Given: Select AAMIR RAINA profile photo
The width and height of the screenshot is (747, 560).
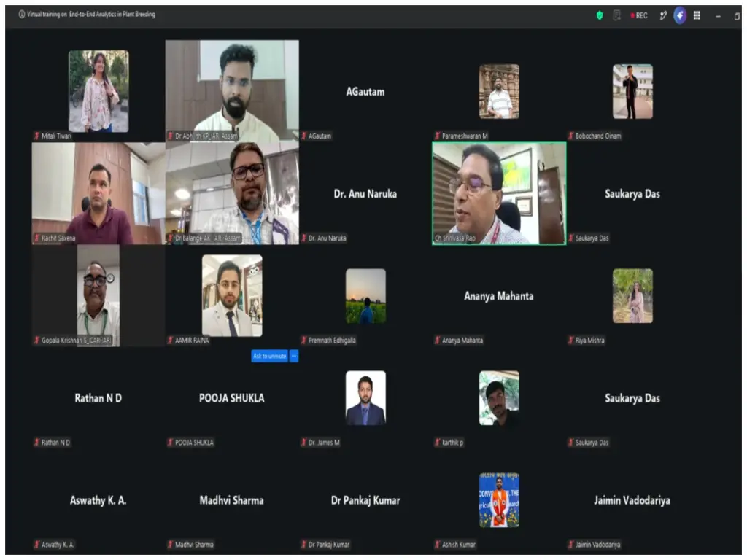Looking at the screenshot, I should pyautogui.click(x=232, y=295).
